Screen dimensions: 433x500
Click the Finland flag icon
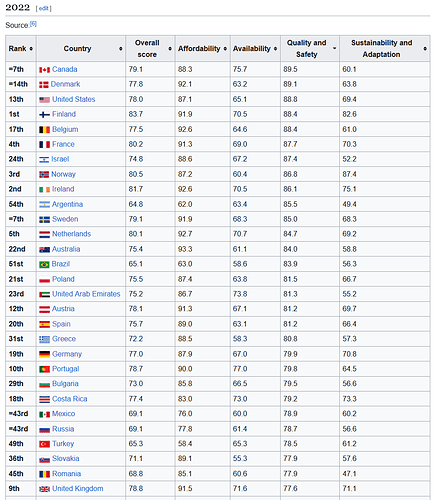(44, 115)
